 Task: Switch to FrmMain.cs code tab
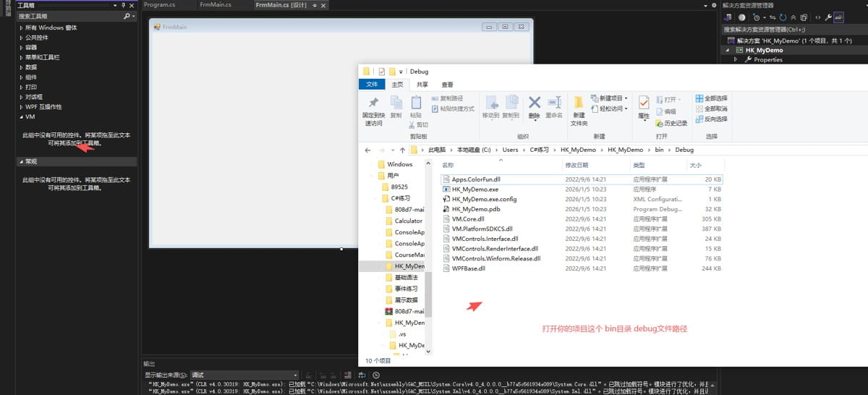click(216, 5)
